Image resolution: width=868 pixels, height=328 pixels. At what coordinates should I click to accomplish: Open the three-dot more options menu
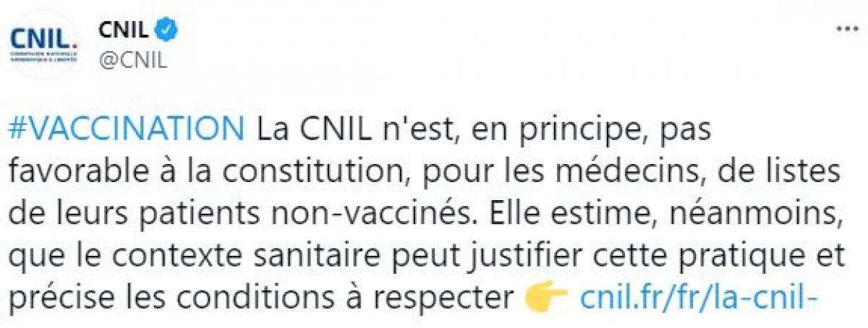847,30
